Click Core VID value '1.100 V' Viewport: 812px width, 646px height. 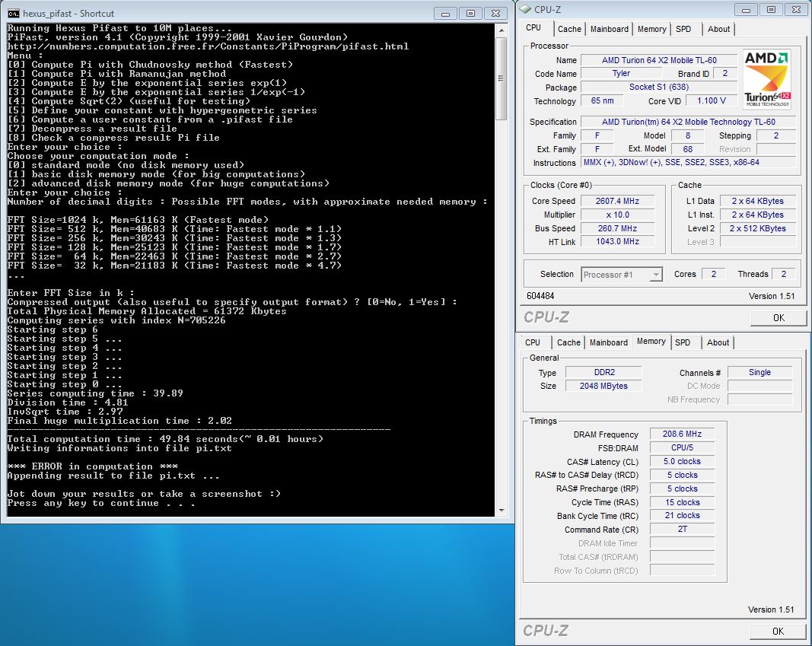(x=711, y=100)
